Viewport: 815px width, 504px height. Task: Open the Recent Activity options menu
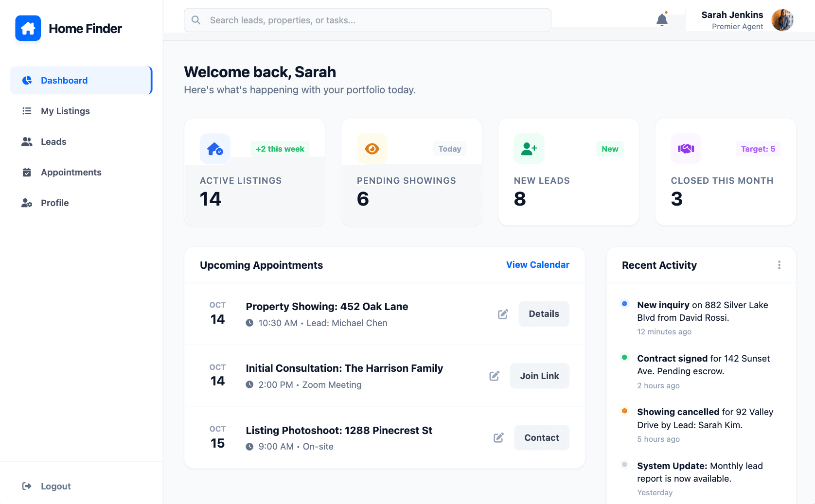click(x=779, y=265)
